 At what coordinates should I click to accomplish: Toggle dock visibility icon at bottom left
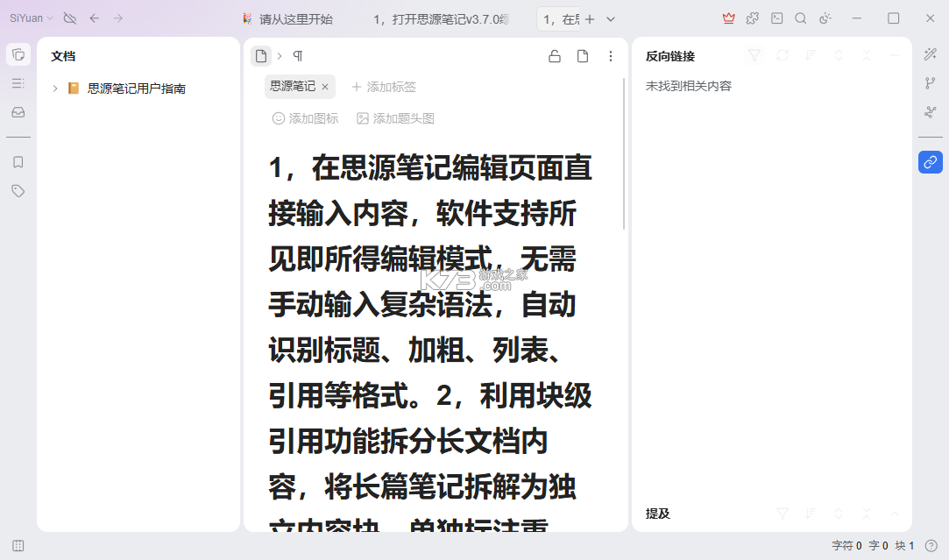(x=18, y=545)
